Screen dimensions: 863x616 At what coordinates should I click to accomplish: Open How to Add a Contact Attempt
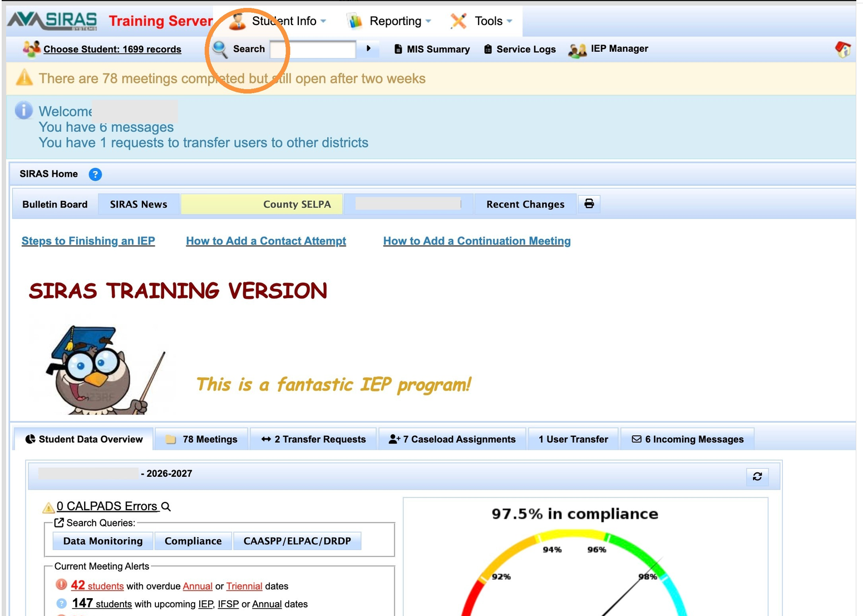click(266, 241)
